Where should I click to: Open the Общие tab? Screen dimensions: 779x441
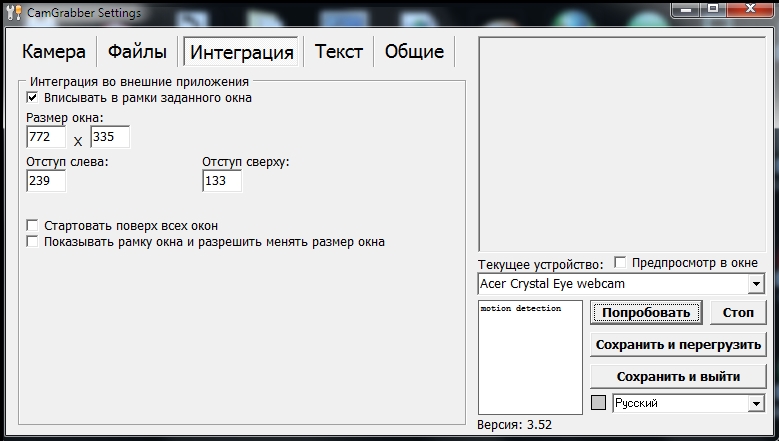(x=414, y=52)
